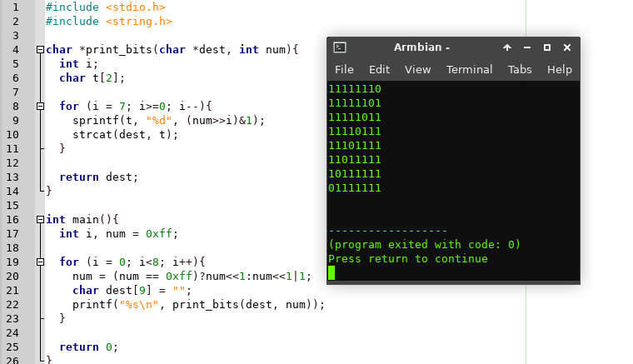The width and height of the screenshot is (633, 364).
Task: Open the Tabs menu in terminal
Action: [520, 69]
